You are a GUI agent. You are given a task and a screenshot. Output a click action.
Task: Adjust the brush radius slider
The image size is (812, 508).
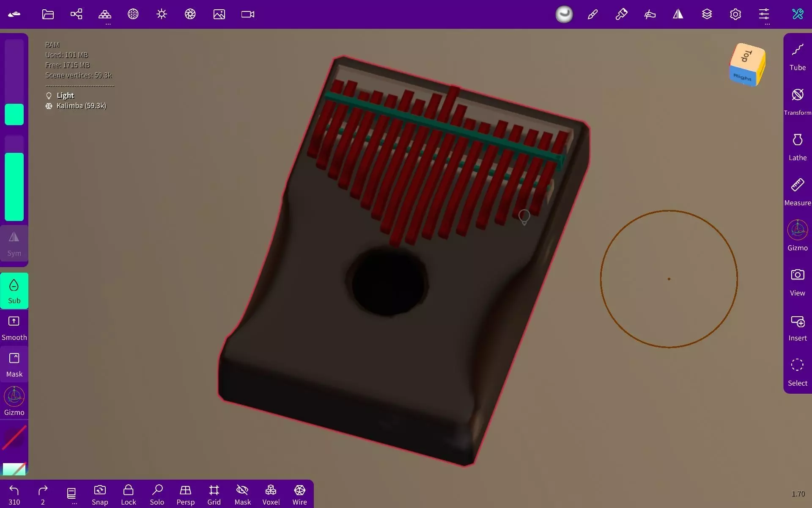pos(14,82)
